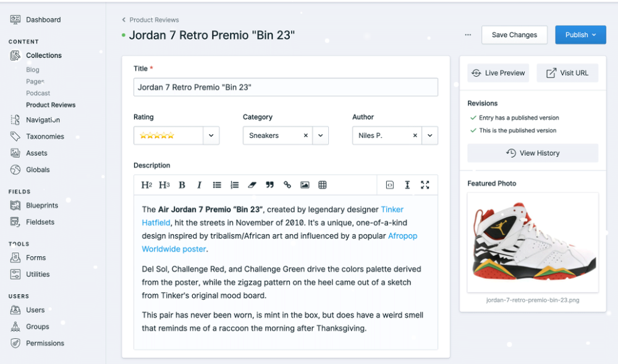Screen dimensions: 618x364
Task: Click the insert image icon
Action: pyautogui.click(x=305, y=185)
